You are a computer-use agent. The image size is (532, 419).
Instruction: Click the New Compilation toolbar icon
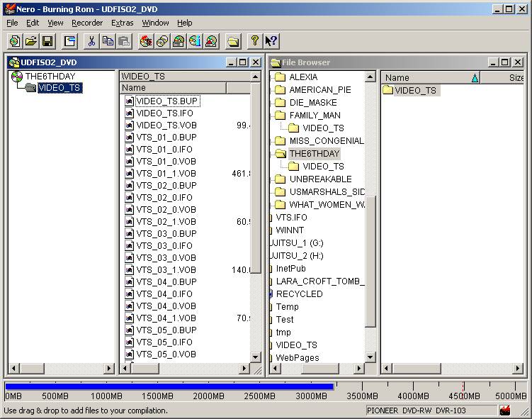pos(14,41)
